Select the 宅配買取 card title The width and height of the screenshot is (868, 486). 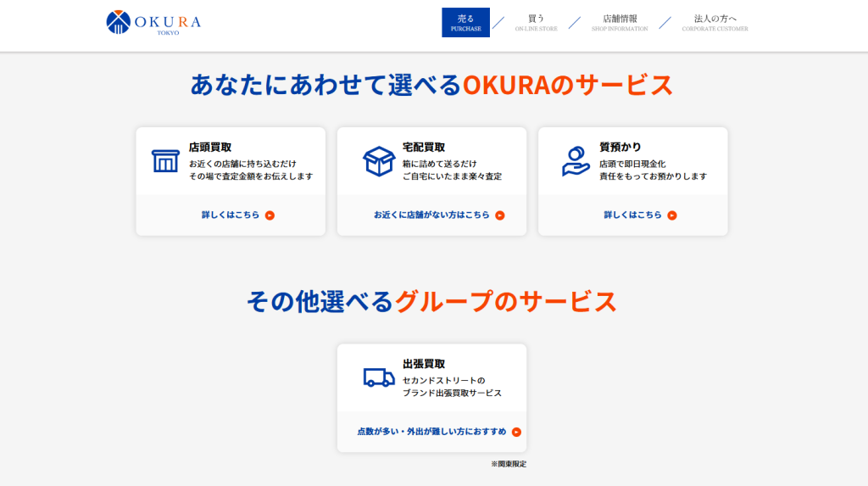pos(424,148)
